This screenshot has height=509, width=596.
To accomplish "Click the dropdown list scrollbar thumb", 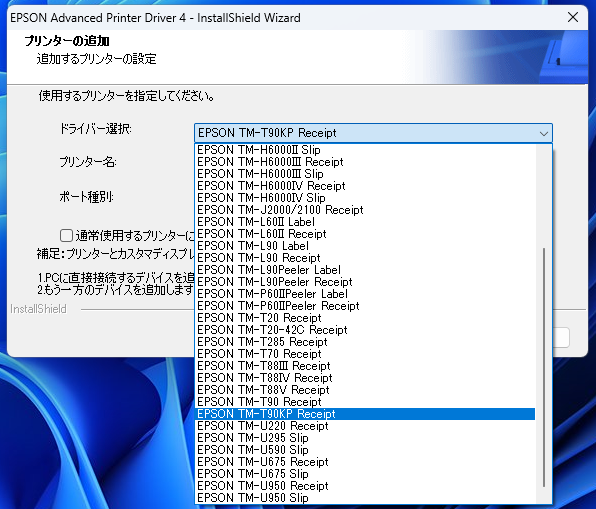I will (x=544, y=367).
